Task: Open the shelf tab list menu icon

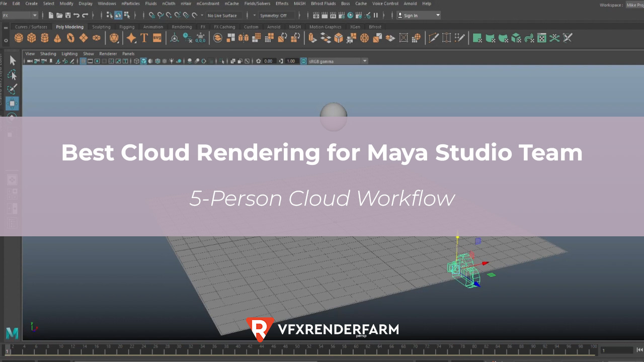Action: (6, 28)
